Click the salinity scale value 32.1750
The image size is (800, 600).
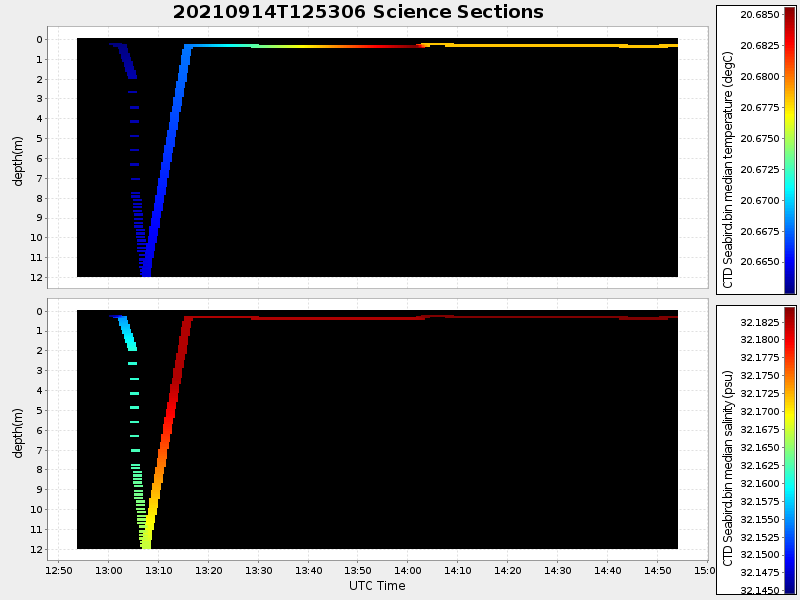click(x=760, y=376)
